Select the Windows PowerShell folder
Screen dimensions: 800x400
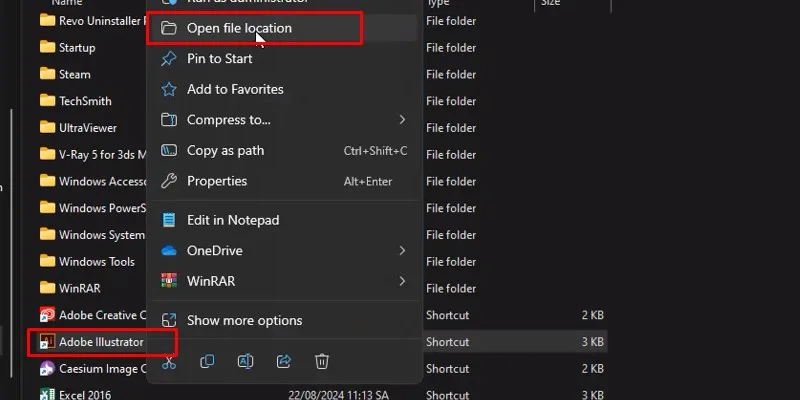(x=103, y=208)
